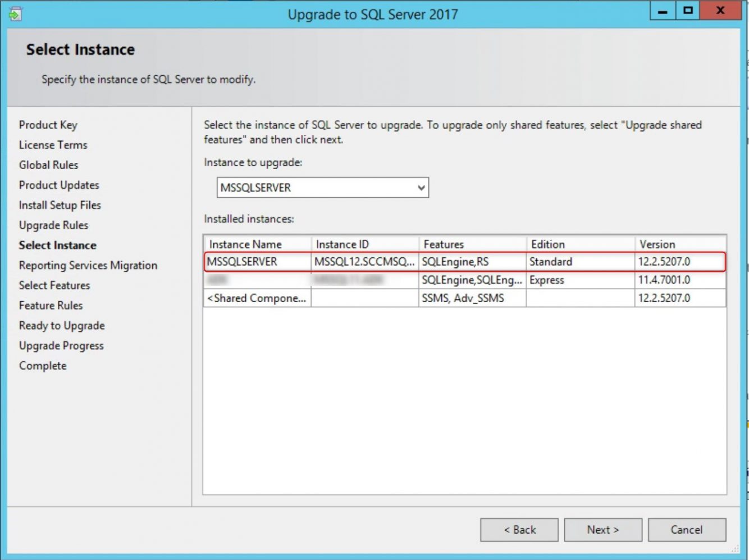Viewport: 749px width, 560px height.
Task: Click the Ready to Upgrade sidebar item
Action: [x=61, y=325]
